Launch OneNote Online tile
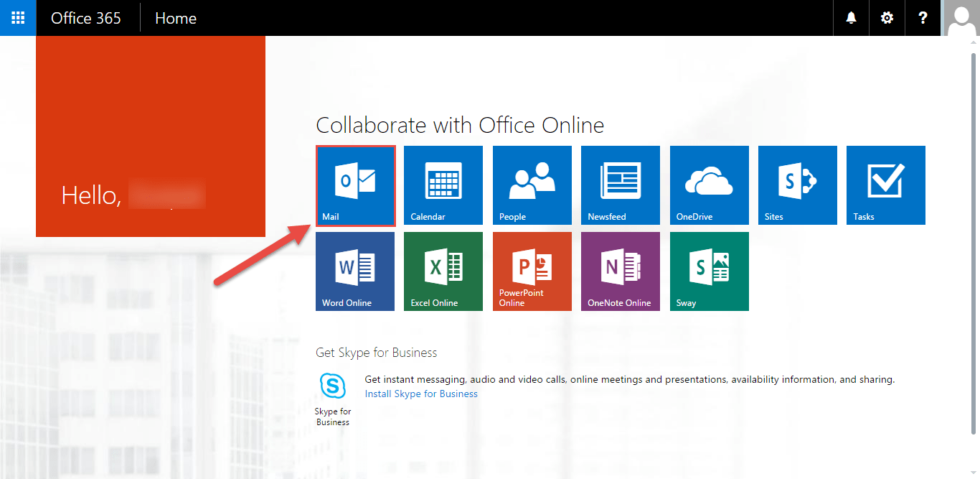980x479 pixels. click(x=621, y=271)
